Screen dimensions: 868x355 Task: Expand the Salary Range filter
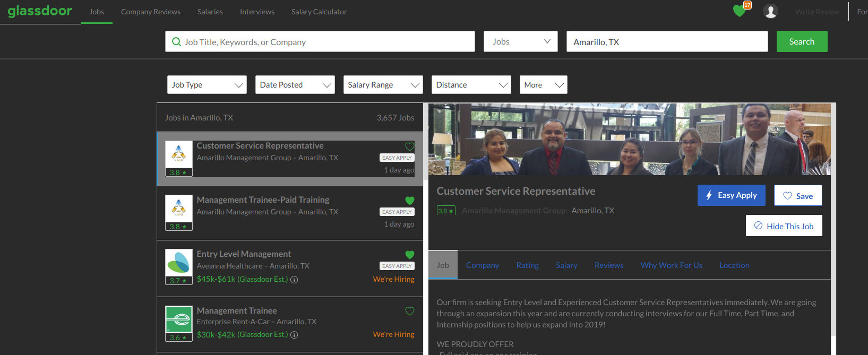383,85
